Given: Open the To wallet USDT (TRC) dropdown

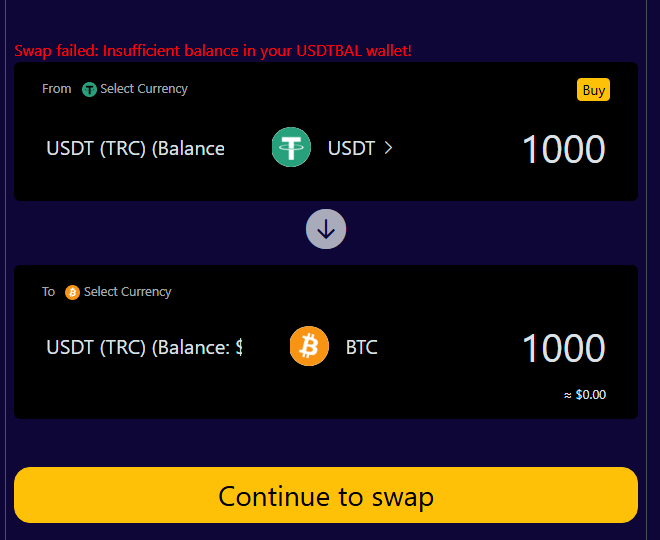Looking at the screenshot, I should click(x=144, y=347).
